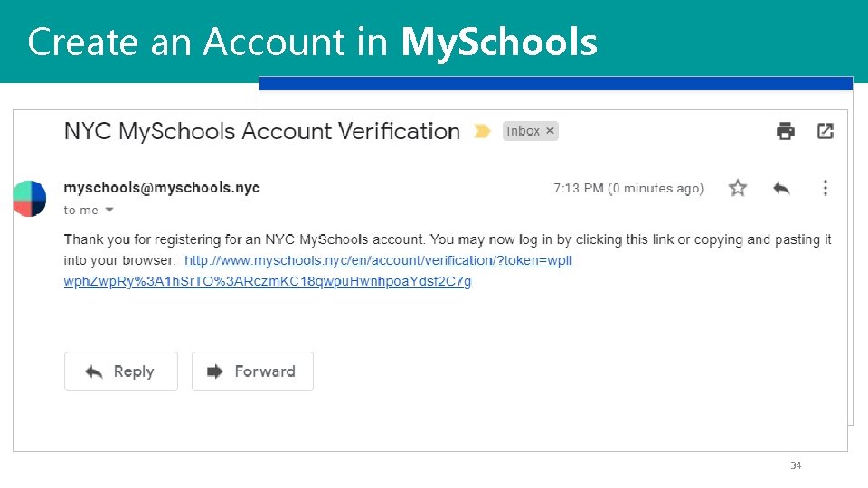Click the blue bar of the window behind
The height and width of the screenshot is (488, 868).
tap(555, 83)
